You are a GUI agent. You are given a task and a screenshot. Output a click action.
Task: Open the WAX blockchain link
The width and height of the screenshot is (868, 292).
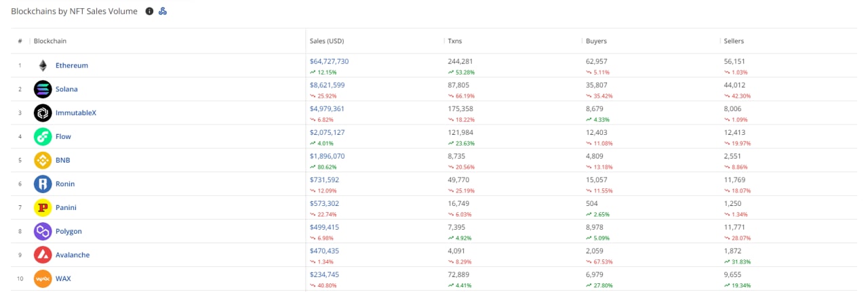click(63, 279)
